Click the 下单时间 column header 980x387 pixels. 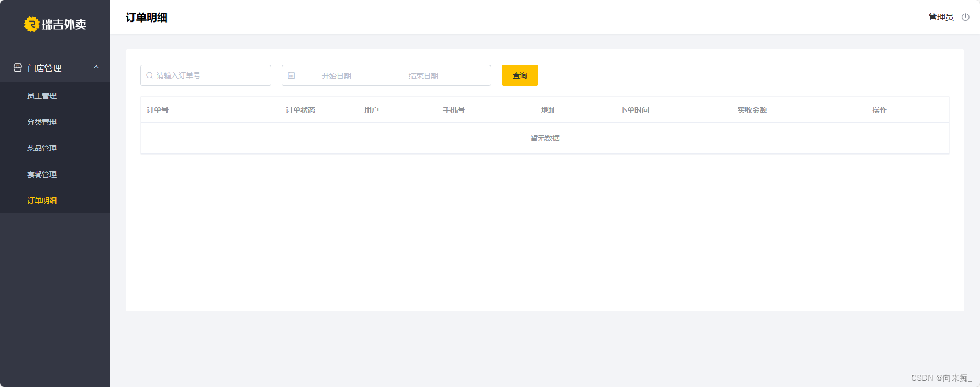634,110
